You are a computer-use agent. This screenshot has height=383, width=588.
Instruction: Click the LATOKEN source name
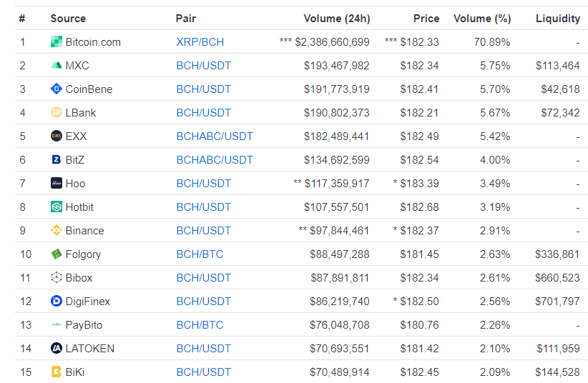[x=90, y=349]
